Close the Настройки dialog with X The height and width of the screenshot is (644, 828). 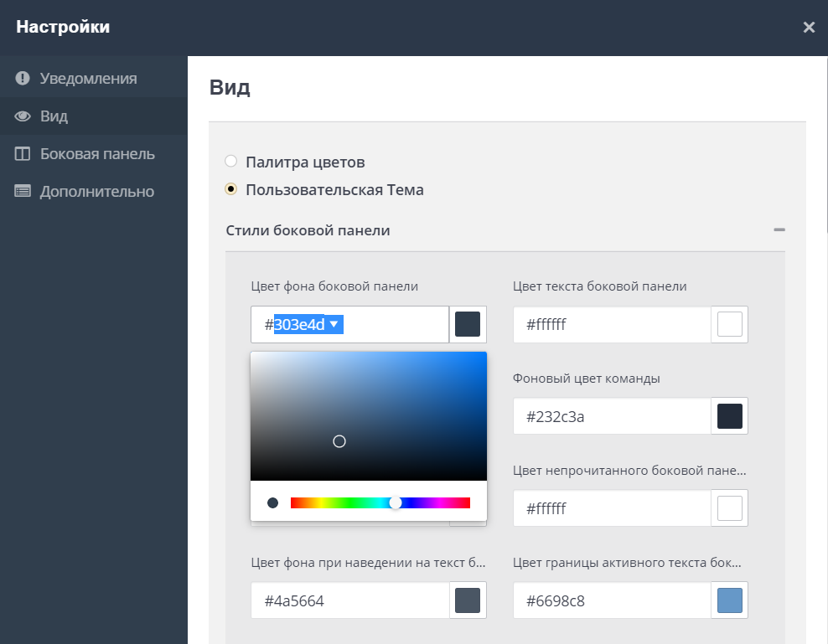click(809, 28)
